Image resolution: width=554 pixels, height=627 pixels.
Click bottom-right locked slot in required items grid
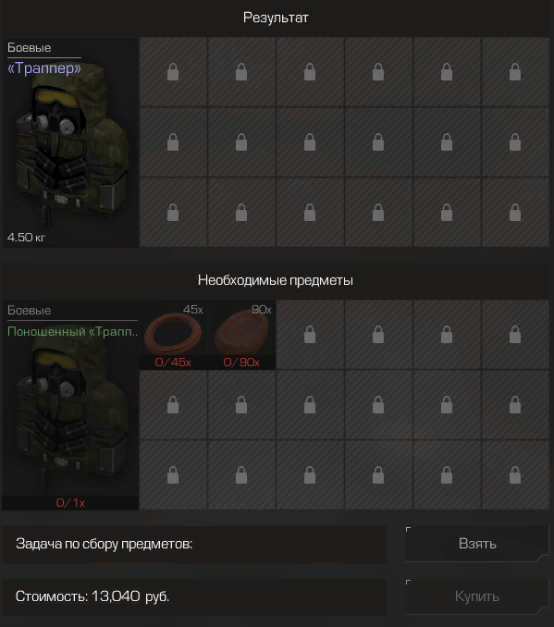coord(515,475)
